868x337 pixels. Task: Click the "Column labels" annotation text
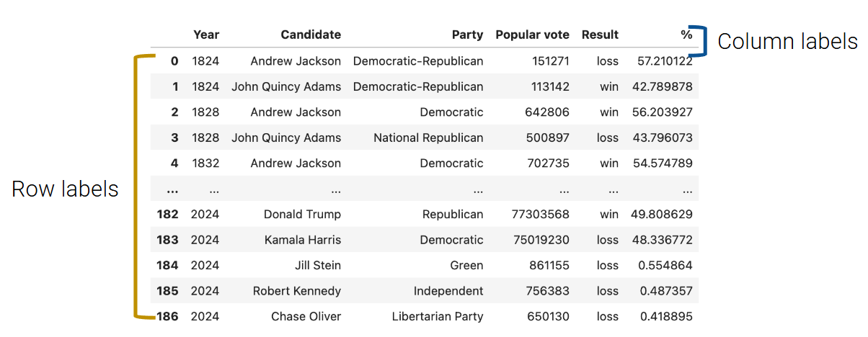tap(787, 42)
